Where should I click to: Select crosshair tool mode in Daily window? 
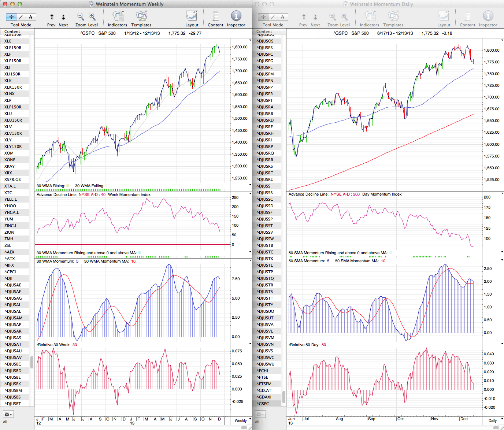pyautogui.click(x=263, y=17)
